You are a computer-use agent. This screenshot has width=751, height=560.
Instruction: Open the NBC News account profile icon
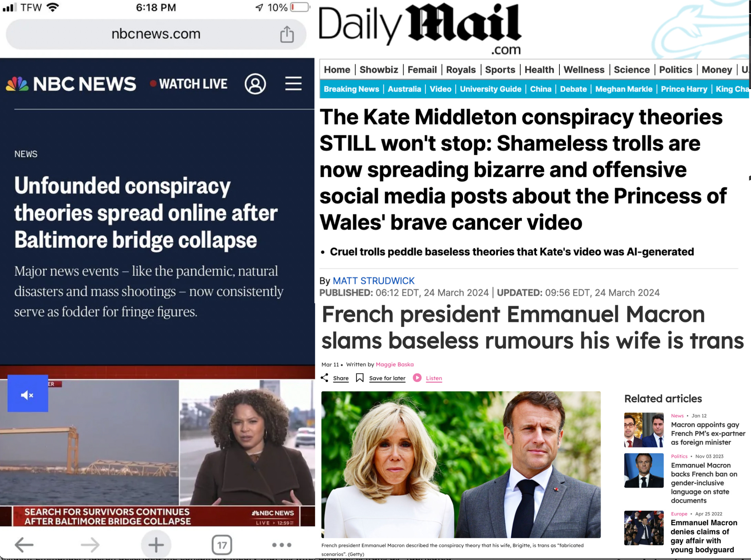click(x=255, y=84)
